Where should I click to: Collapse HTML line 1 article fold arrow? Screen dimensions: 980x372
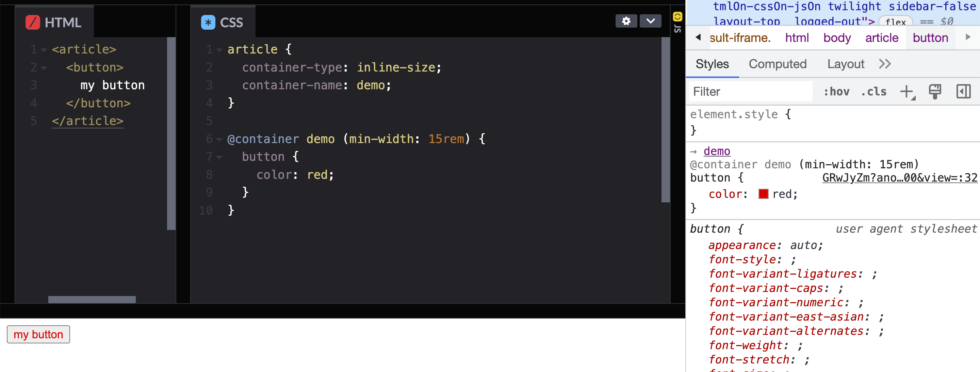[x=44, y=50]
